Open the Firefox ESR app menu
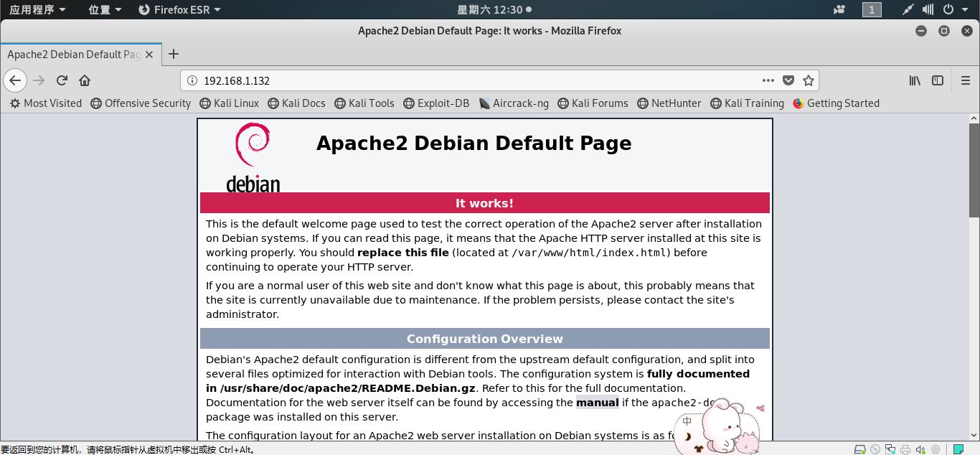This screenshot has height=455, width=980. point(179,9)
